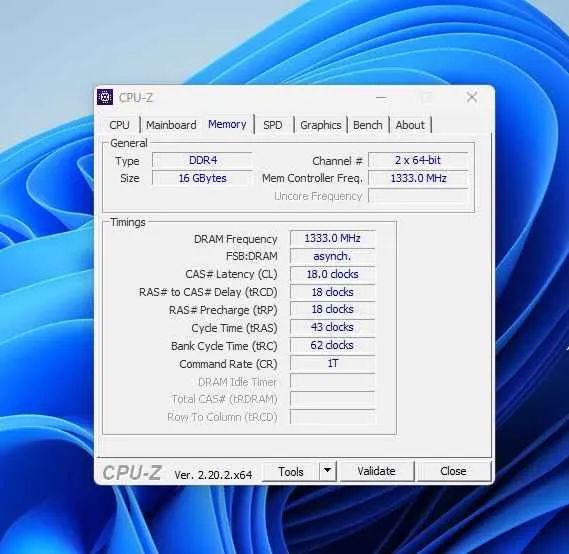569x554 pixels.
Task: Close the CPU-Z window with X
Action: point(472,97)
